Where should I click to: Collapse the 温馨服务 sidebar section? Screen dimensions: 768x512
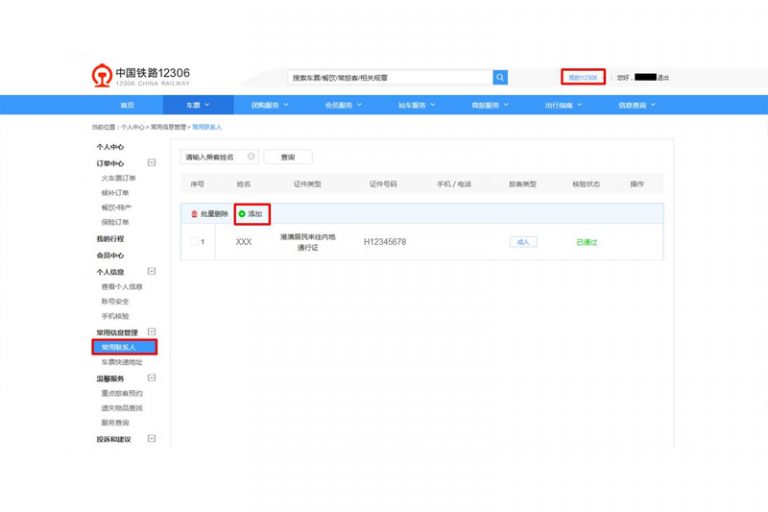tap(151, 378)
